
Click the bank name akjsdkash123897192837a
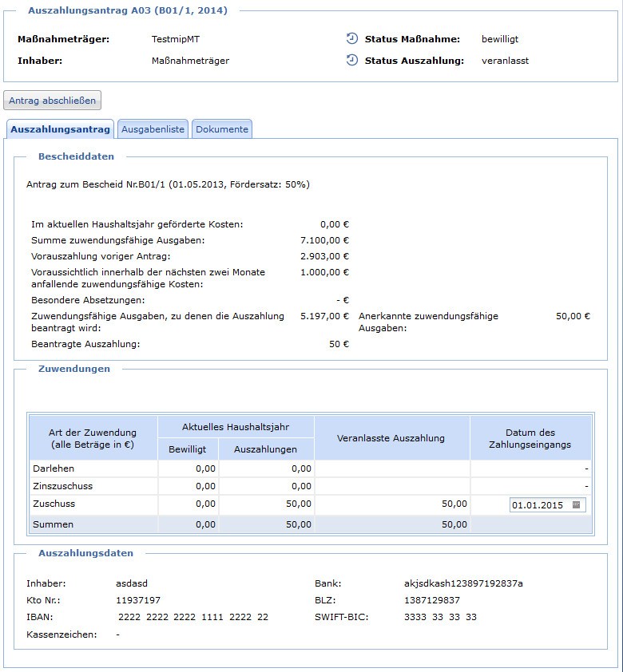(463, 583)
